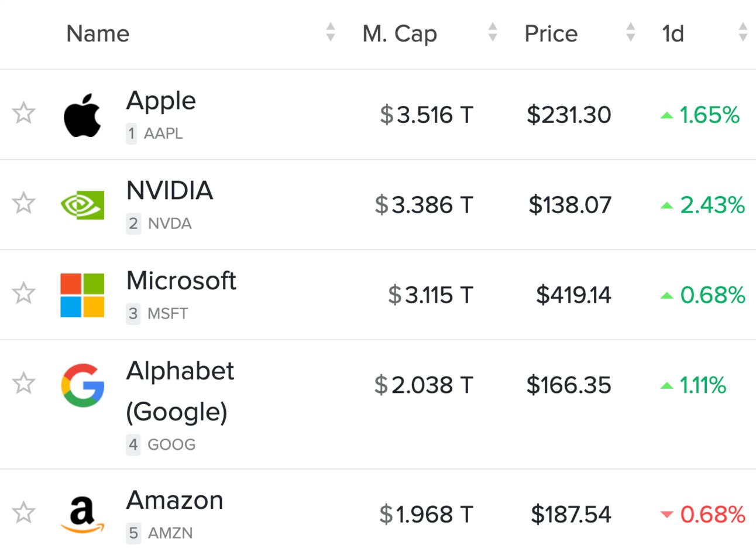Click the Apple company logo

point(82,115)
